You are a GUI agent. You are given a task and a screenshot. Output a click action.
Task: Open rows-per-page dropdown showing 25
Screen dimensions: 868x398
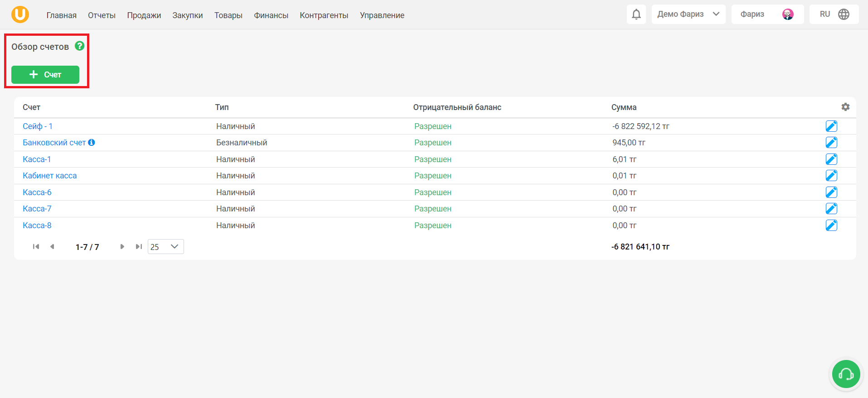[165, 246]
